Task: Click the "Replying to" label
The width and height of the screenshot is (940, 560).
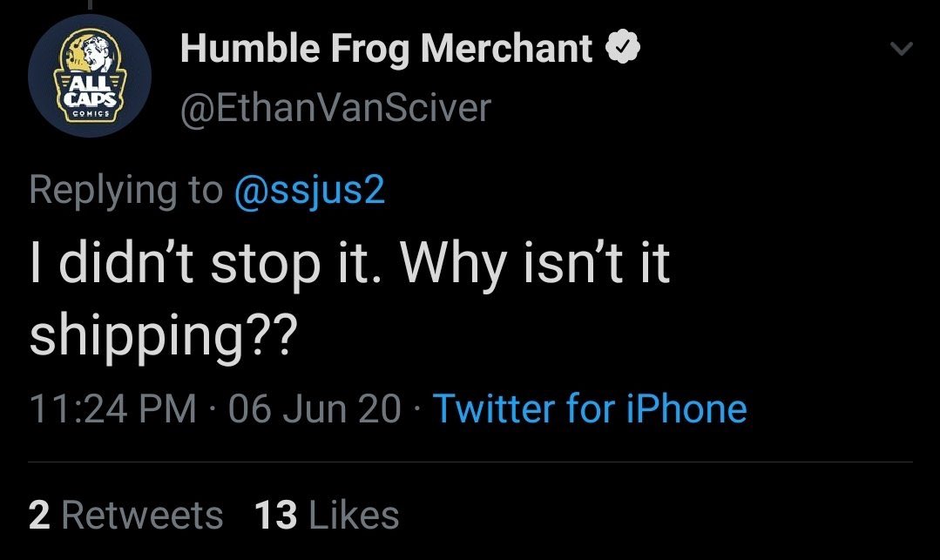Action: coord(126,192)
